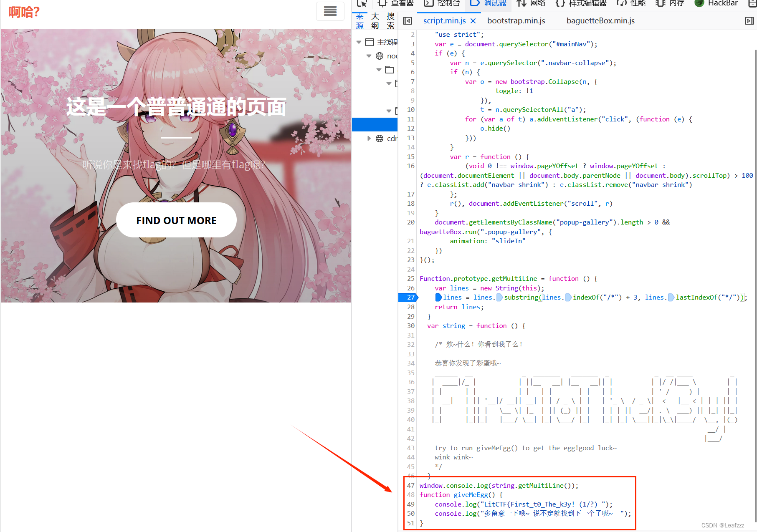
Task: Click the 恭喜你发现了彩蛋哦~ comment line
Action: (468, 363)
